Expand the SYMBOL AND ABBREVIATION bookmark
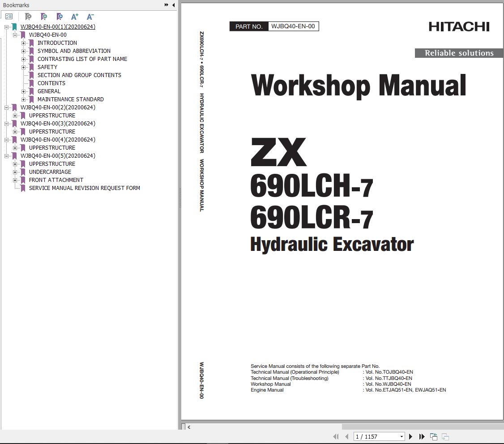Image resolution: width=504 pixels, height=444 pixels. (23, 51)
